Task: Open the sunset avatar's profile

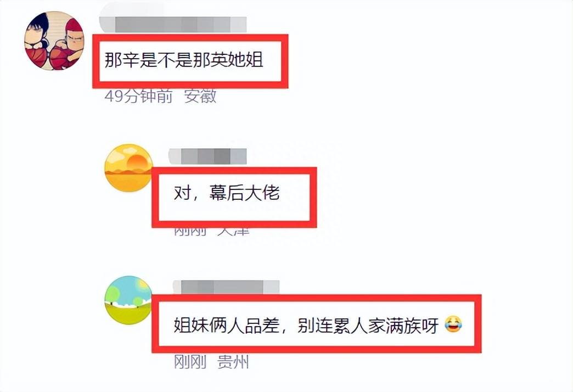Action: (128, 168)
